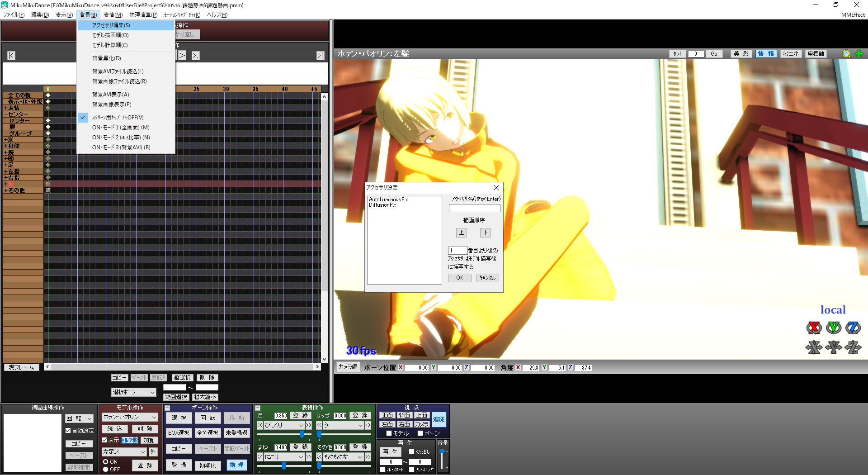This screenshot has width=868, height=475.
Task: Click the blue Z-axis rotation icon
Action: tap(853, 328)
